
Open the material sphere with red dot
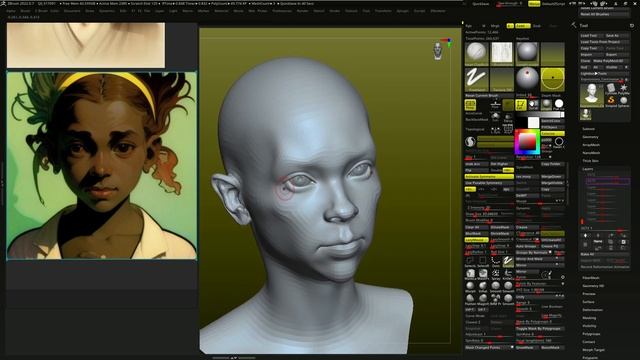pyautogui.click(x=527, y=79)
